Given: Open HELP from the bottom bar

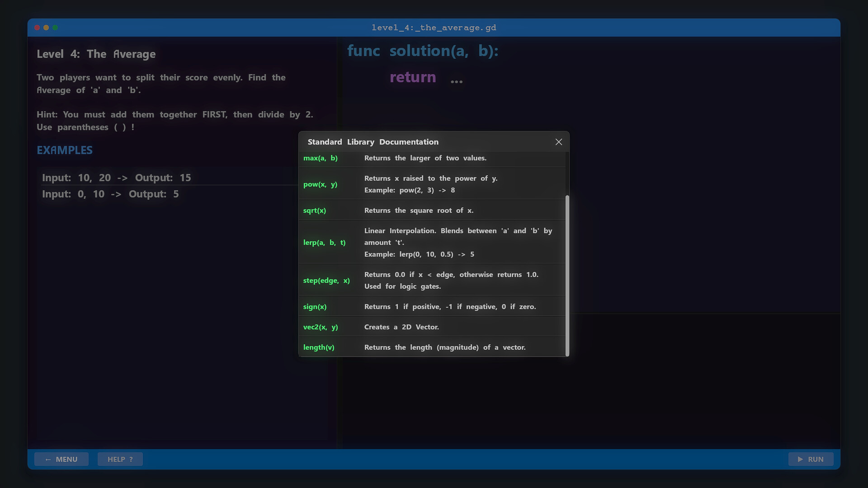Looking at the screenshot, I should pyautogui.click(x=120, y=459).
